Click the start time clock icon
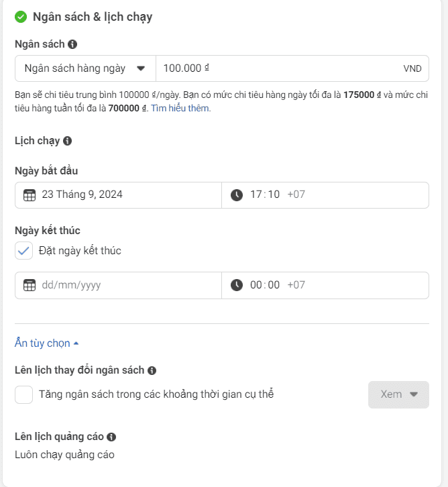The image size is (448, 487). [x=237, y=195]
